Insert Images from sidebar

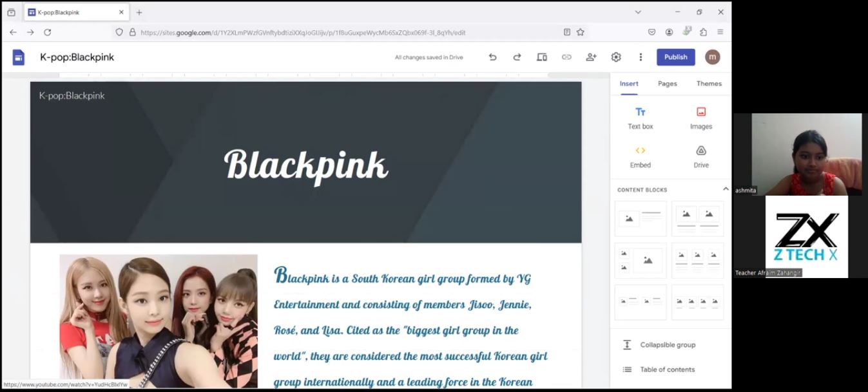[701, 118]
